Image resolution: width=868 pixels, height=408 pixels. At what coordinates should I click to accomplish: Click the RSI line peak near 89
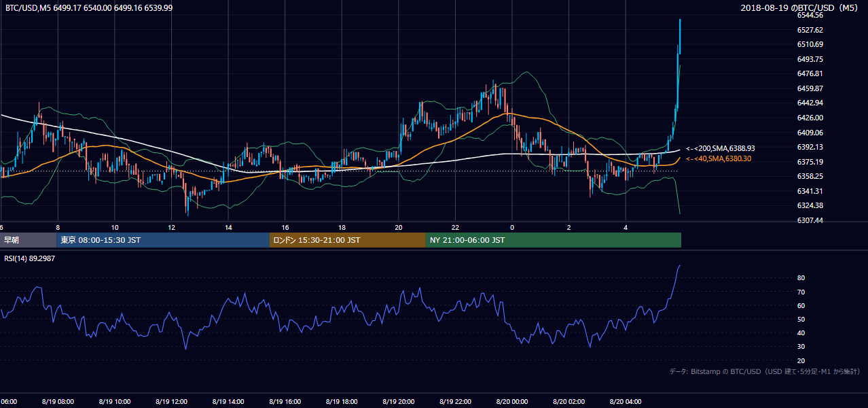(680, 265)
